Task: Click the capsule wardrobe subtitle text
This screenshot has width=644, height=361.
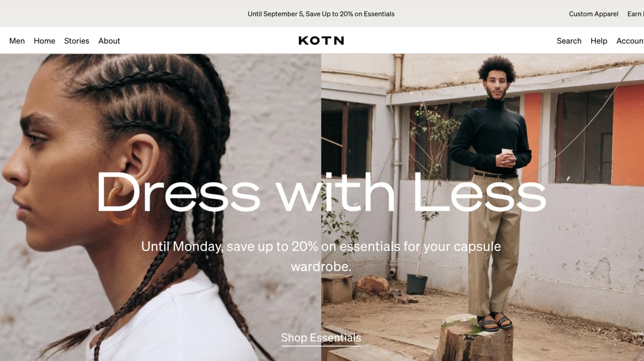Action: tap(321, 256)
